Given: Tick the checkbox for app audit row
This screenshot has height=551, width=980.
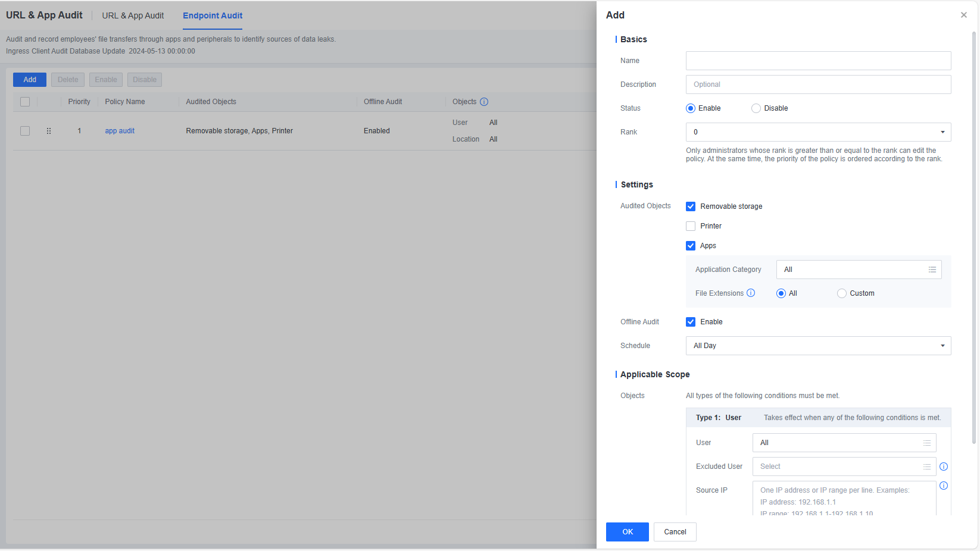Looking at the screenshot, I should [25, 131].
